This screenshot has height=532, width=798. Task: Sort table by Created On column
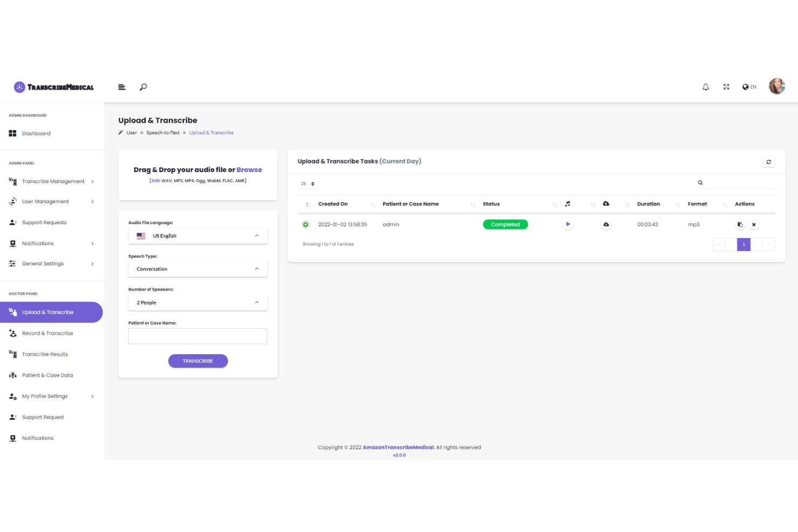coord(333,204)
